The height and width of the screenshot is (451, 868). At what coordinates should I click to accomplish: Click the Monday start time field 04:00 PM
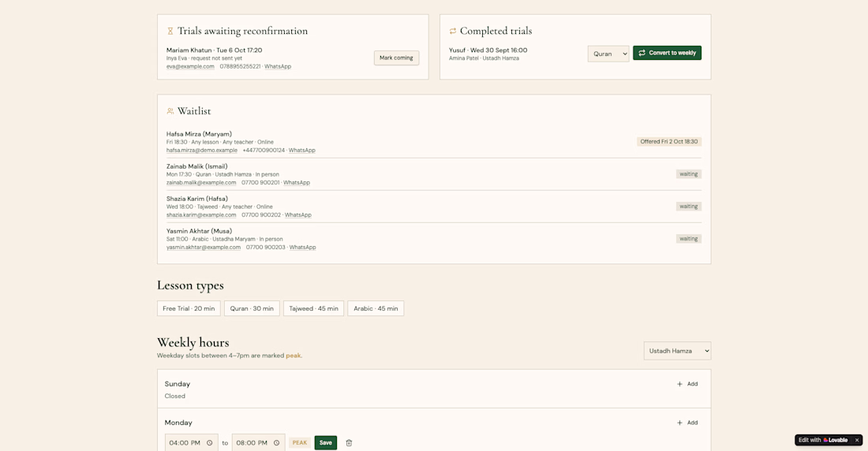point(191,442)
